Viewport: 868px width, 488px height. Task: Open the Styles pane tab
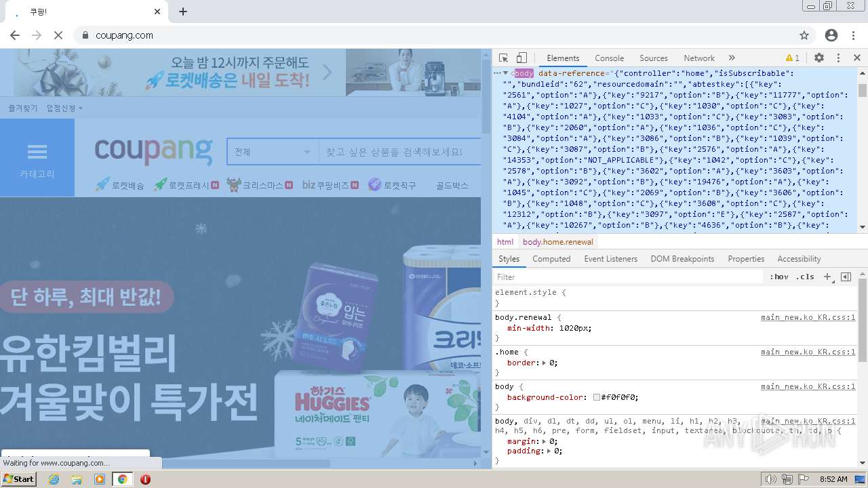tap(509, 259)
